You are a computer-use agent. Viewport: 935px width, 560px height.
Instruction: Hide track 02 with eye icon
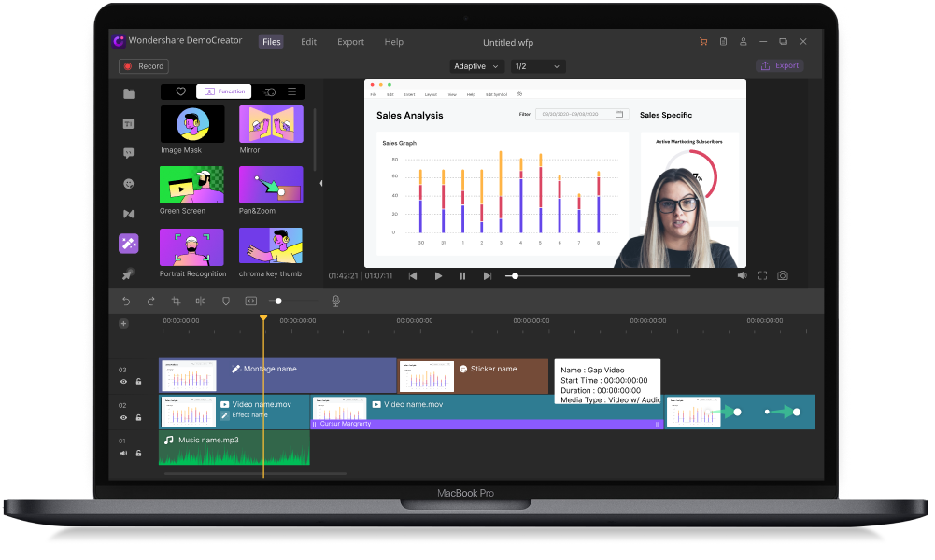pos(123,417)
